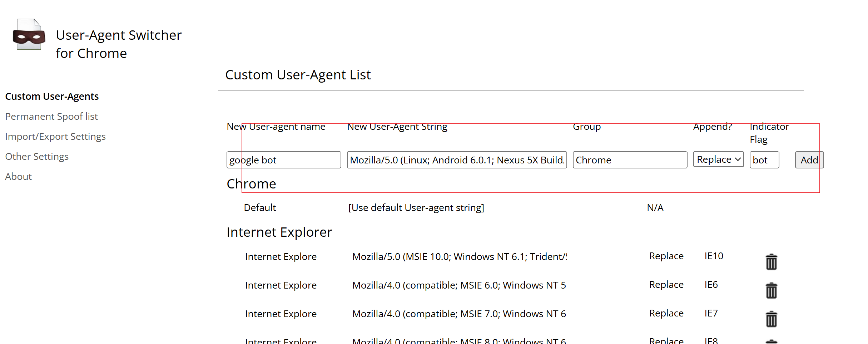Click the Indicator Flag column label
The height and width of the screenshot is (344, 868).
[x=769, y=133]
